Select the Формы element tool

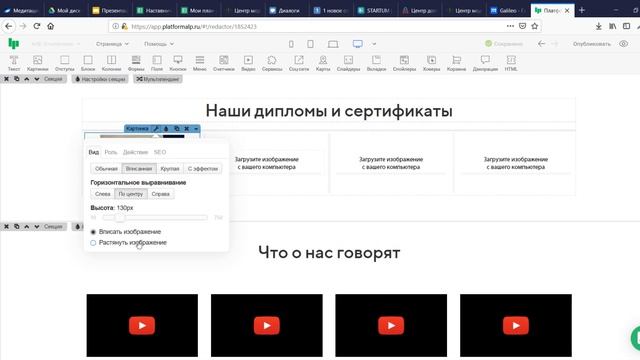tap(136, 63)
